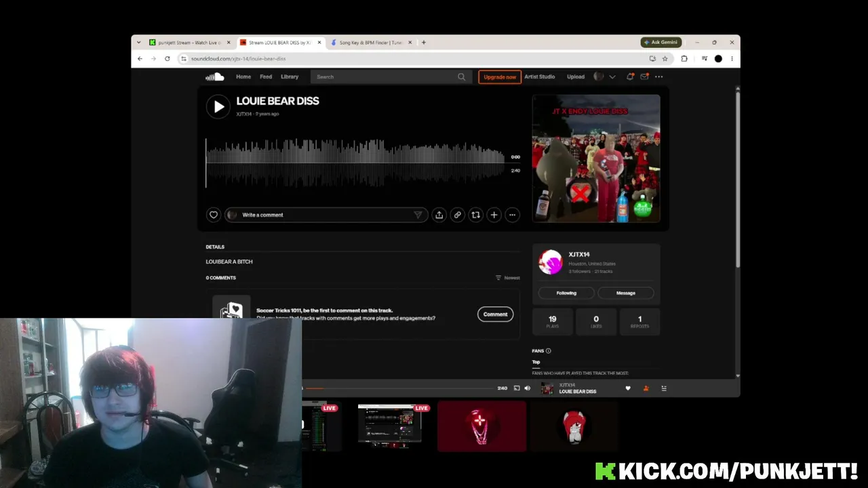Click the Comment button
868x488 pixels.
click(x=496, y=314)
